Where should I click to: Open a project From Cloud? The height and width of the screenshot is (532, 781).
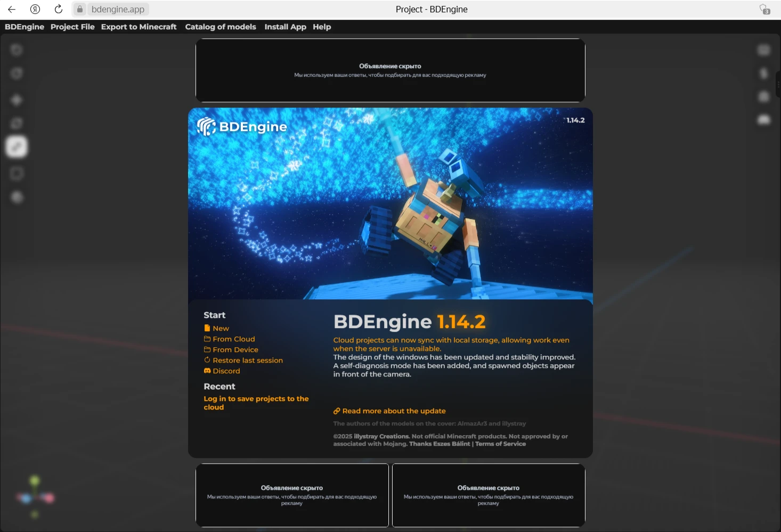pos(229,339)
